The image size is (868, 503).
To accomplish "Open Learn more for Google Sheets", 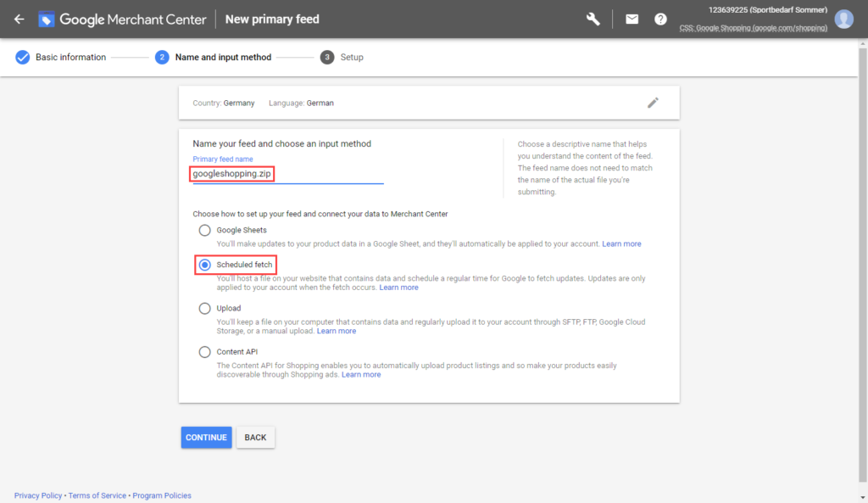I will pos(621,243).
